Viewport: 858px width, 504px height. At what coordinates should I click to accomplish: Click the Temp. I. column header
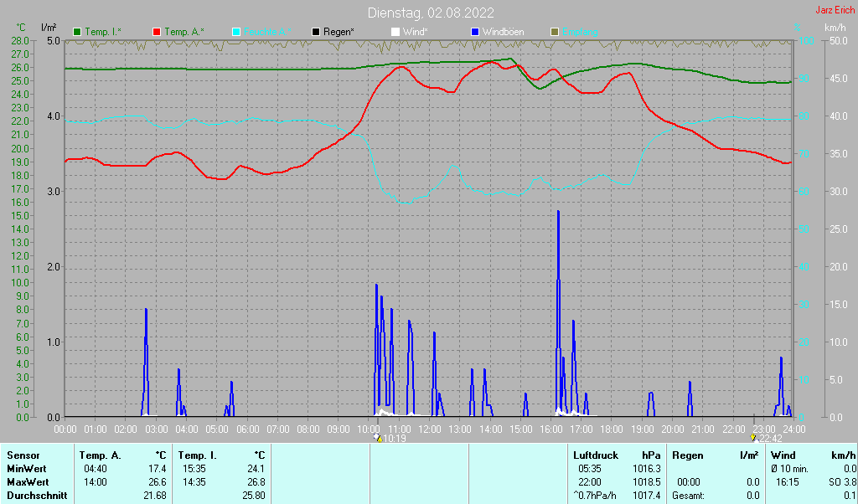pos(197,455)
